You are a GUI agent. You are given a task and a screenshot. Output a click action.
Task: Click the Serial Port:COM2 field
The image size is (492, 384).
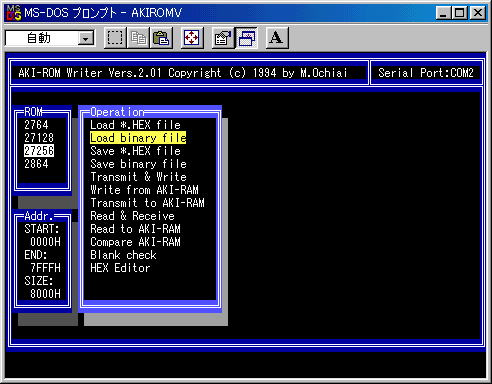426,73
